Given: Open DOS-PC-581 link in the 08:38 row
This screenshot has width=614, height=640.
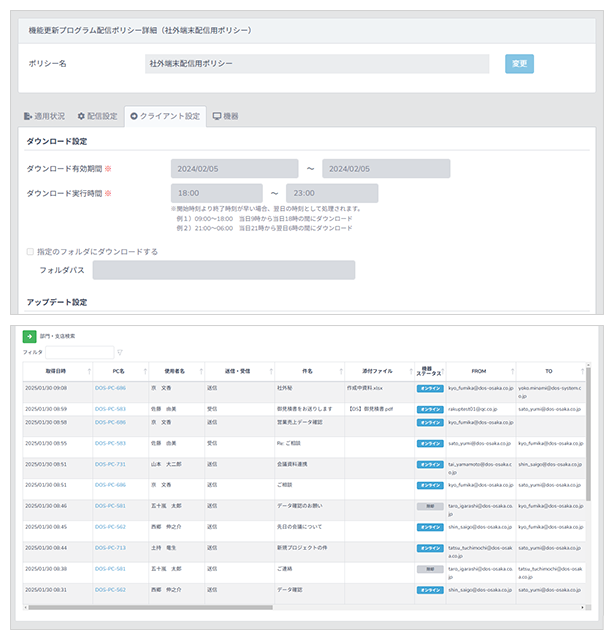Looking at the screenshot, I should pyautogui.click(x=110, y=569).
